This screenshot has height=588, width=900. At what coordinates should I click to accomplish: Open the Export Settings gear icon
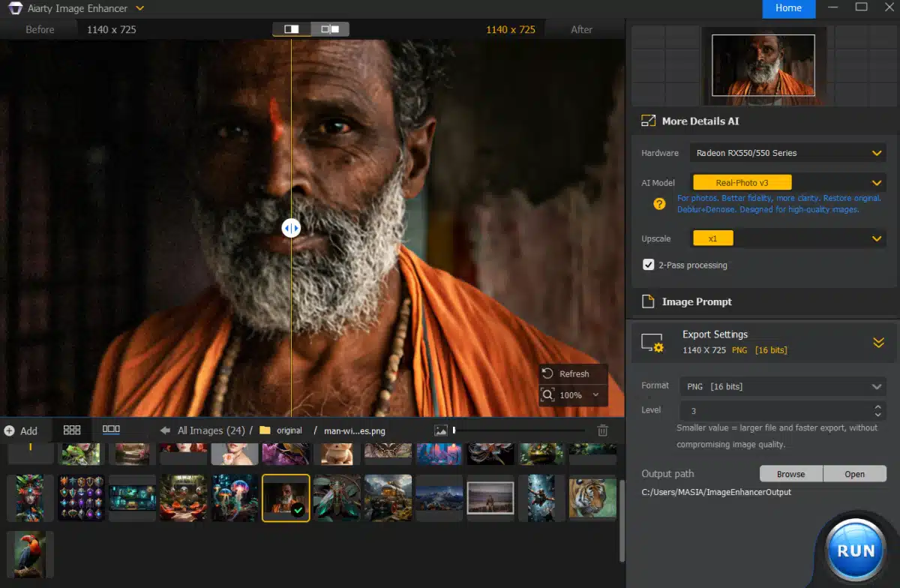[x=652, y=342]
